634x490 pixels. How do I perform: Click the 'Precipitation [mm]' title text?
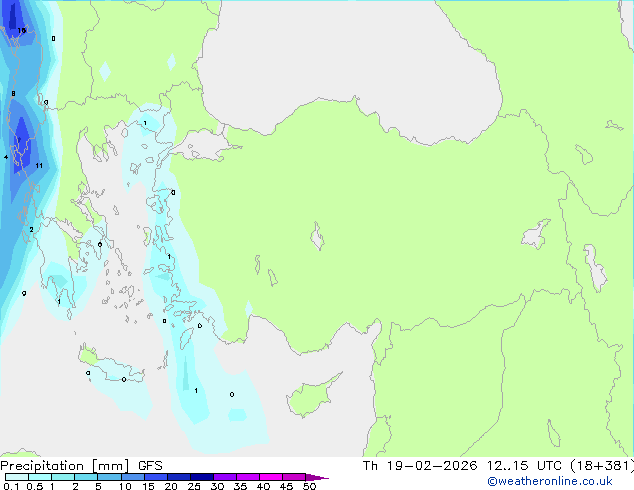tap(65, 466)
